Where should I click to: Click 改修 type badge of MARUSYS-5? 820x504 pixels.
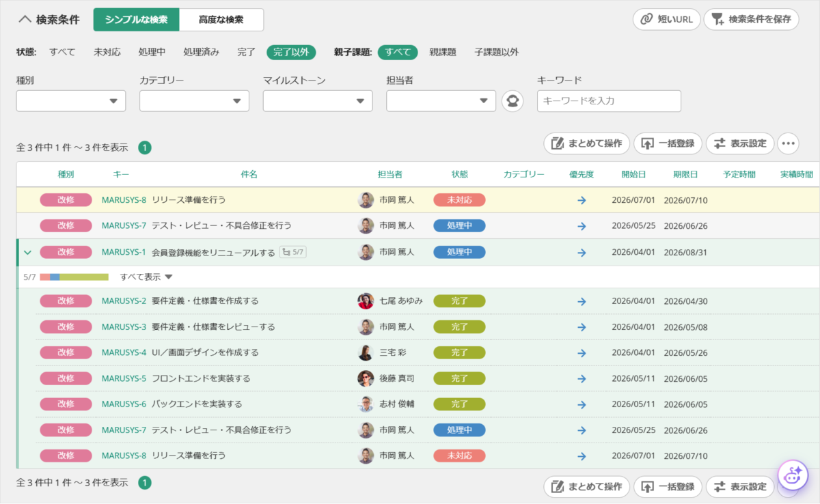(66, 378)
